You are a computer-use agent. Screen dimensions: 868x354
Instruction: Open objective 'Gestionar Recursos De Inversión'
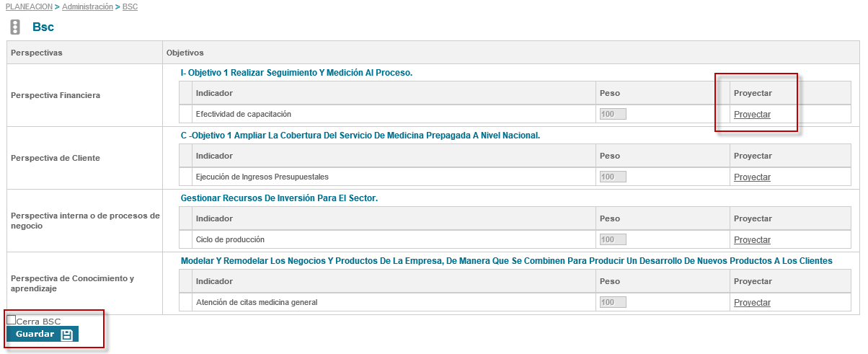279,198
